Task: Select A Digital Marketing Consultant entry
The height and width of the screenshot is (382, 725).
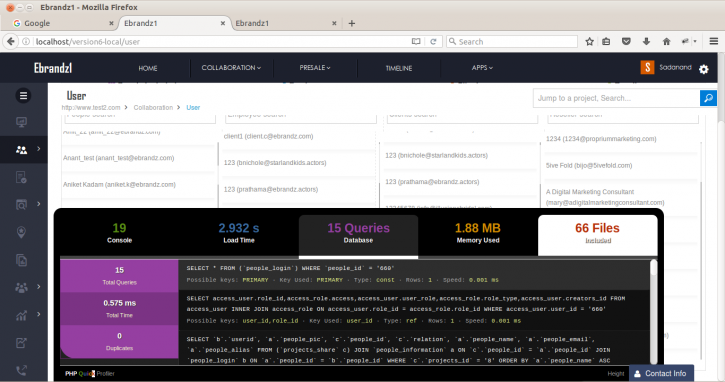Action: coord(605,197)
